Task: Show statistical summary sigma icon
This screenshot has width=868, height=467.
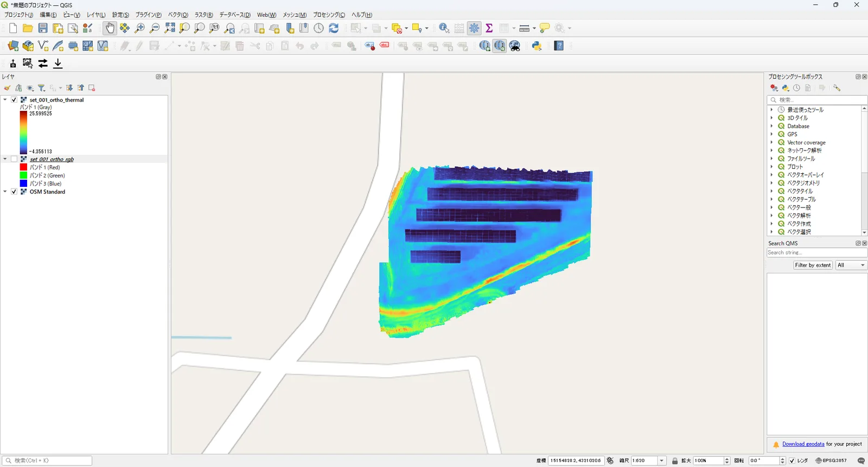Action: [x=489, y=28]
